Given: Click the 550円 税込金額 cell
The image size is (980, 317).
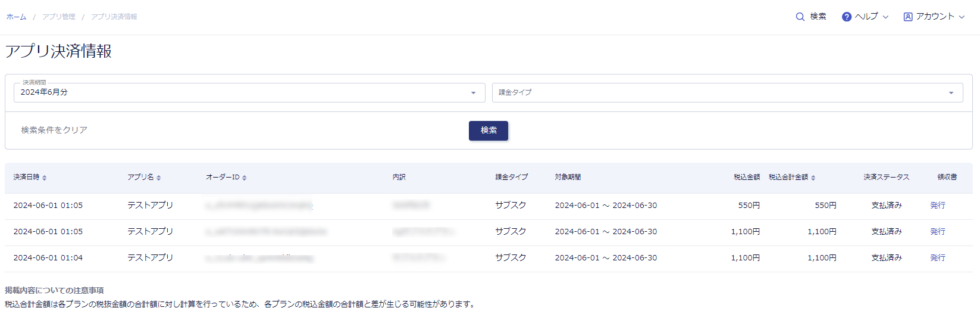Looking at the screenshot, I should (749, 205).
